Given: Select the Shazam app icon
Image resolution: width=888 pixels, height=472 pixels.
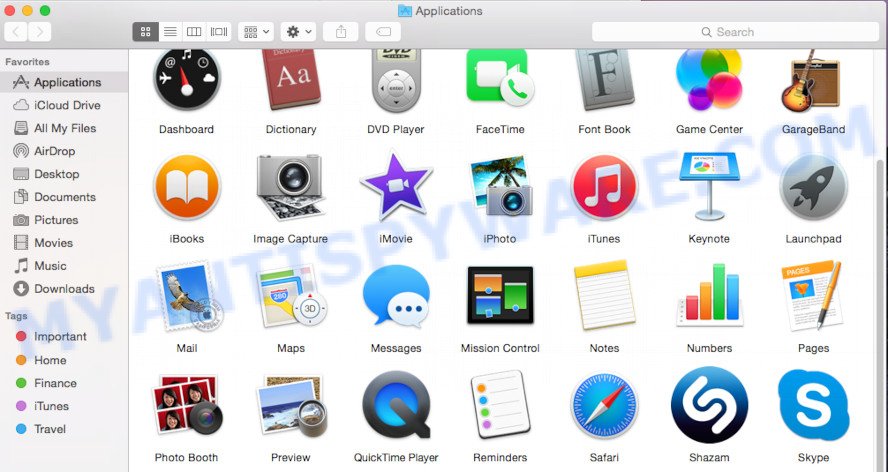Looking at the screenshot, I should tap(710, 405).
